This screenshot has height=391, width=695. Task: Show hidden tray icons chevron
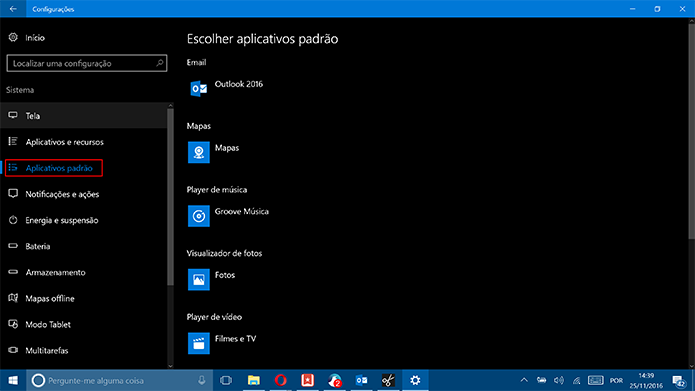point(524,380)
